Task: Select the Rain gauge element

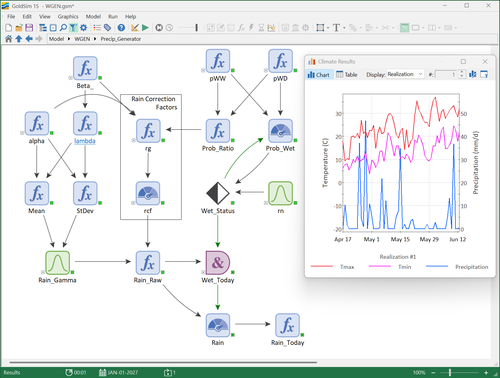Action: 218,325
